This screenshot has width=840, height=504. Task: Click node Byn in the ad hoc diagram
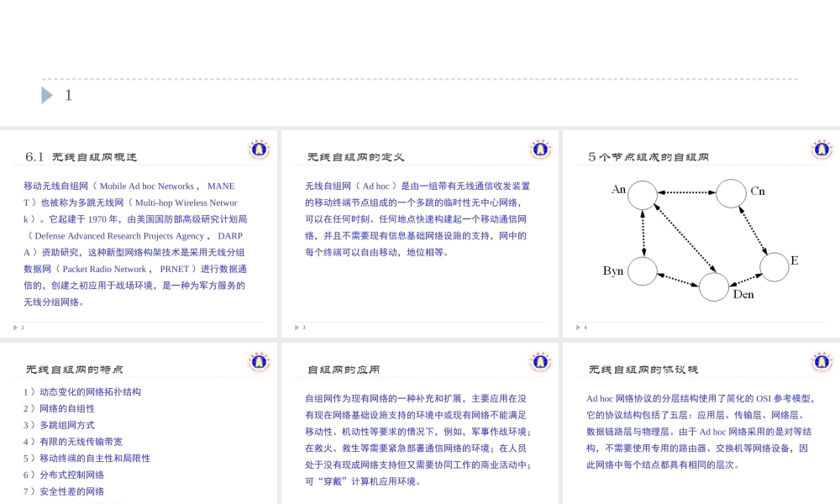pos(641,270)
